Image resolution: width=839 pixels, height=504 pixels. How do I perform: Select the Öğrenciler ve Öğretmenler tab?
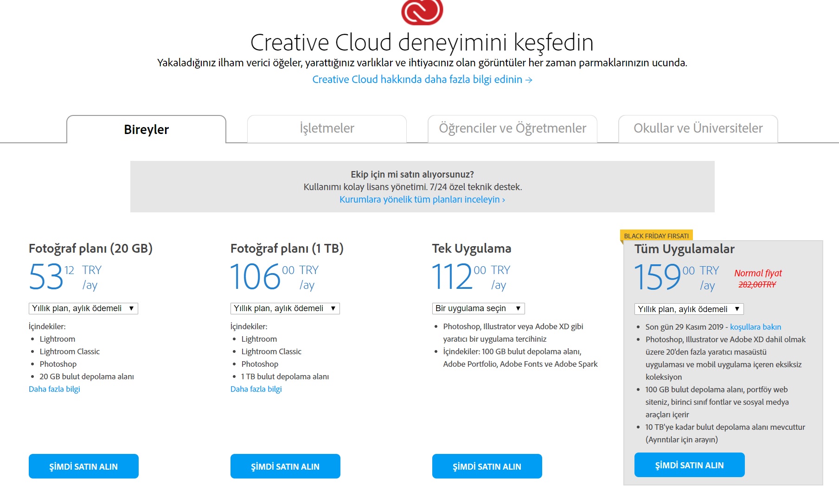[512, 128]
